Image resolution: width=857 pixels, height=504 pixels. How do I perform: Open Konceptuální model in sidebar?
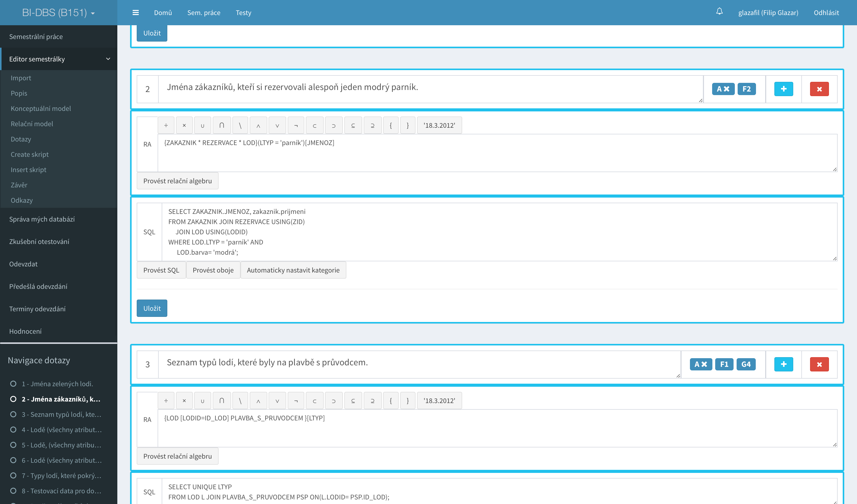[41, 108]
